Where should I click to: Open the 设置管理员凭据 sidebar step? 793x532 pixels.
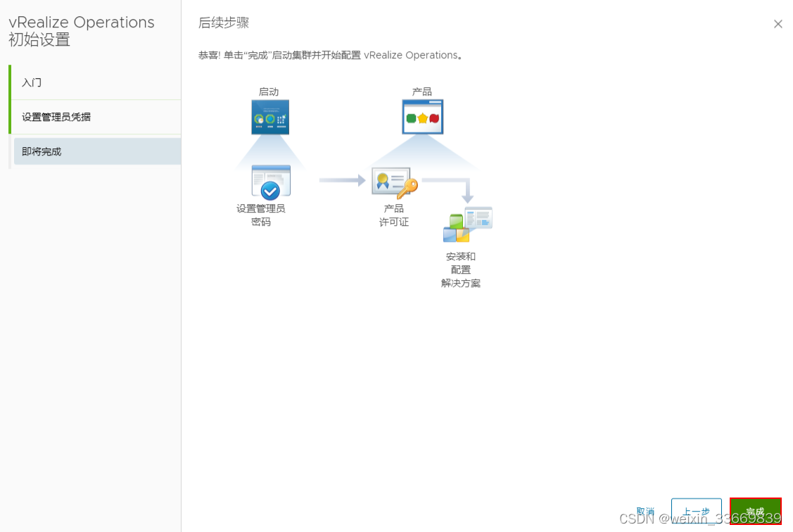96,117
